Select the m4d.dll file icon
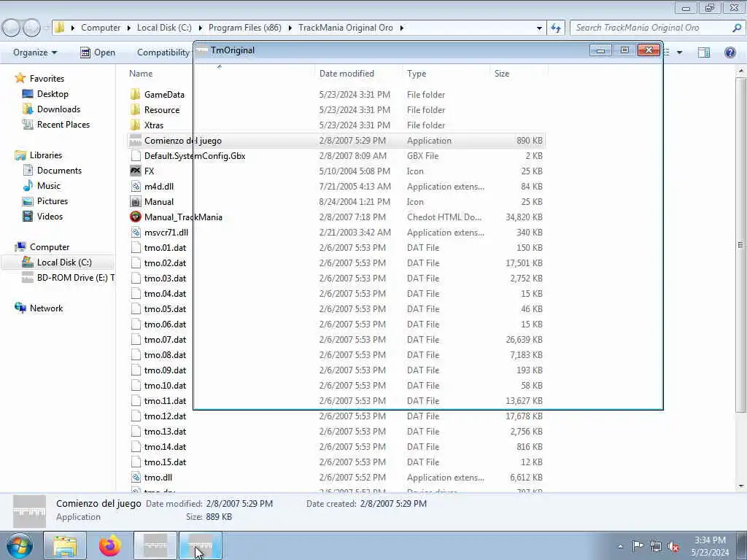The height and width of the screenshot is (560, 747). [136, 186]
